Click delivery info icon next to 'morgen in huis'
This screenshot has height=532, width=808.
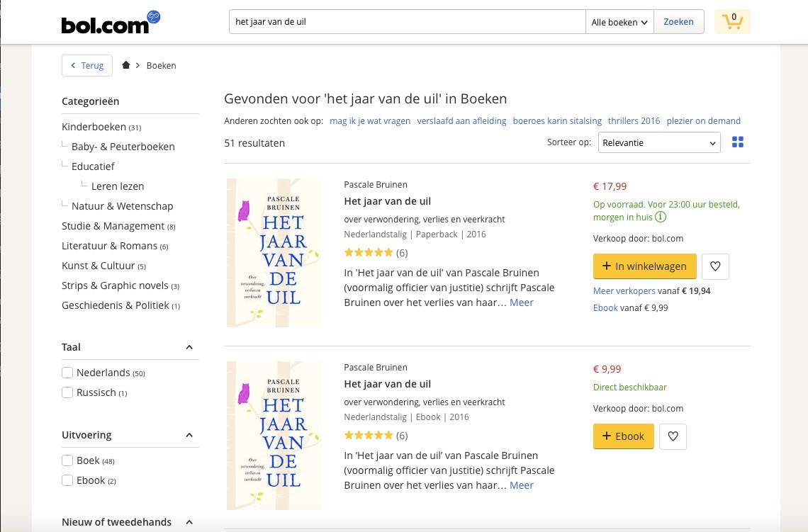pos(661,217)
